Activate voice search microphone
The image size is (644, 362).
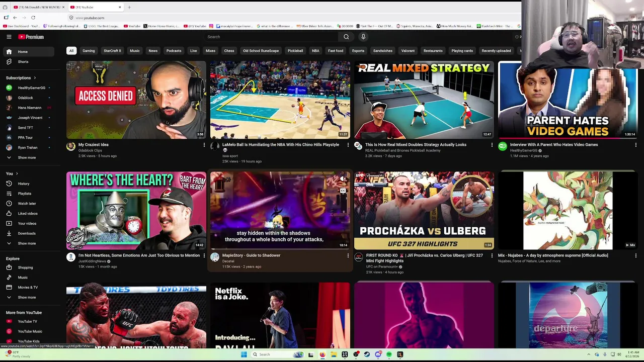click(x=363, y=37)
